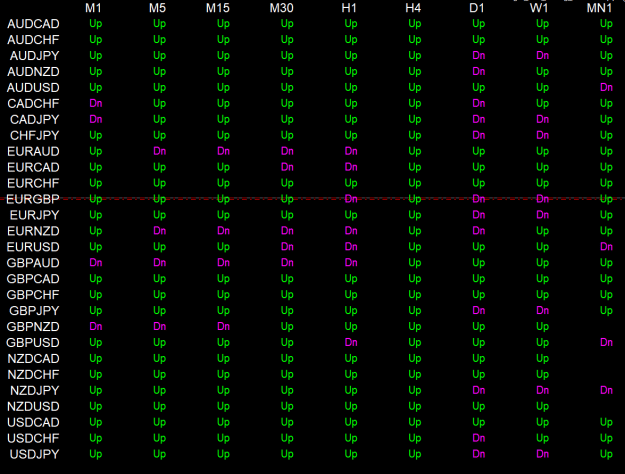Select the EURAUD symbol label
Viewport: 625px width, 474px height.
[33, 151]
